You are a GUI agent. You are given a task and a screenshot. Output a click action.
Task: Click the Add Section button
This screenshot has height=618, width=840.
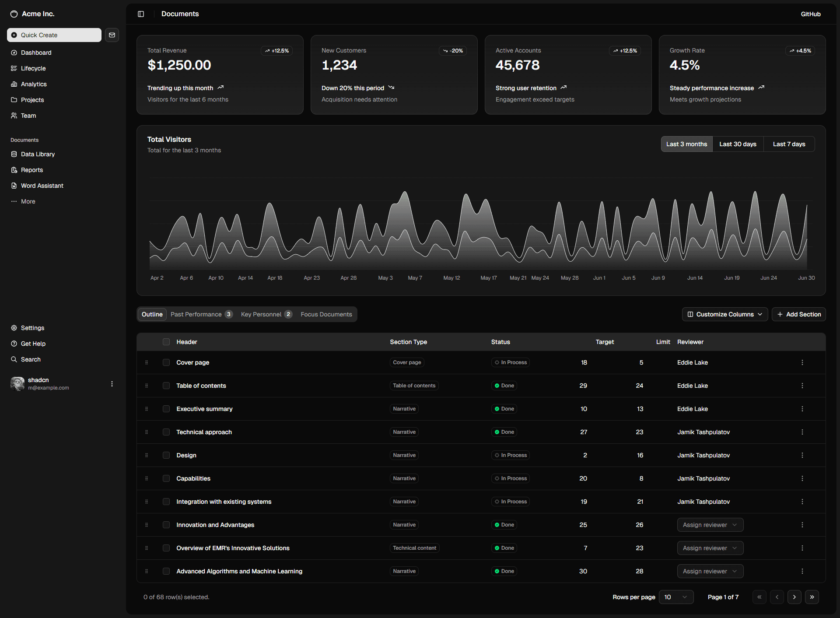tap(798, 314)
